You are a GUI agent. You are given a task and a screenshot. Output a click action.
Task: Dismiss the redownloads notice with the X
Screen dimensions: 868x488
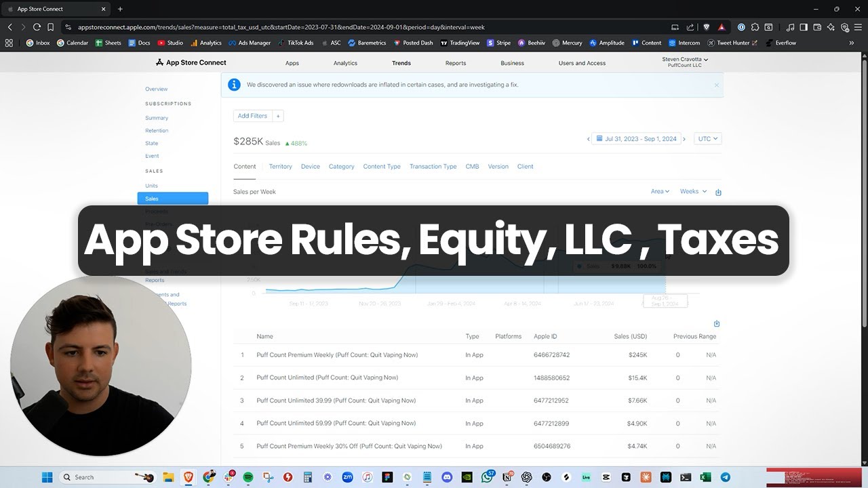[x=716, y=85]
